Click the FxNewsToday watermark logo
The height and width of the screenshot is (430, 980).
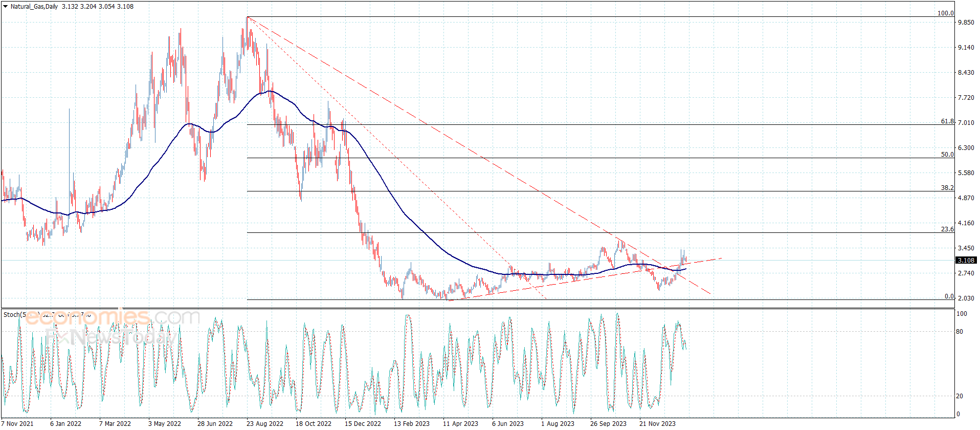pyautogui.click(x=111, y=337)
